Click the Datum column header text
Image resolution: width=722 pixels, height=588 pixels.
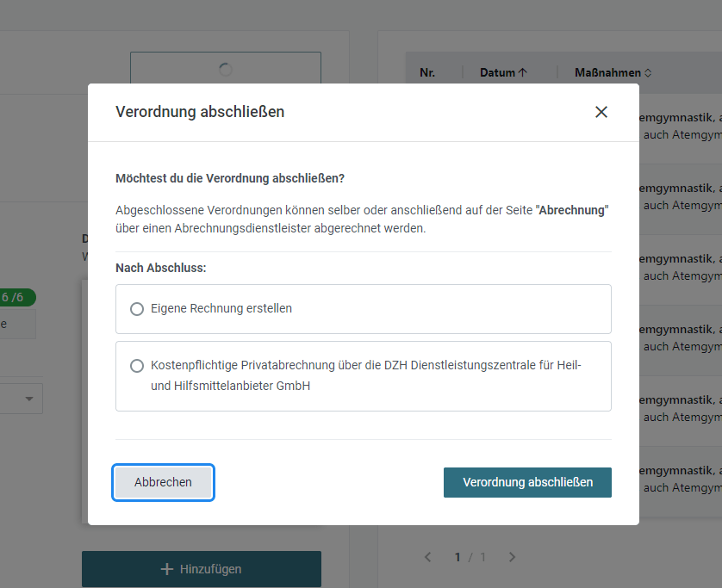[x=497, y=72]
